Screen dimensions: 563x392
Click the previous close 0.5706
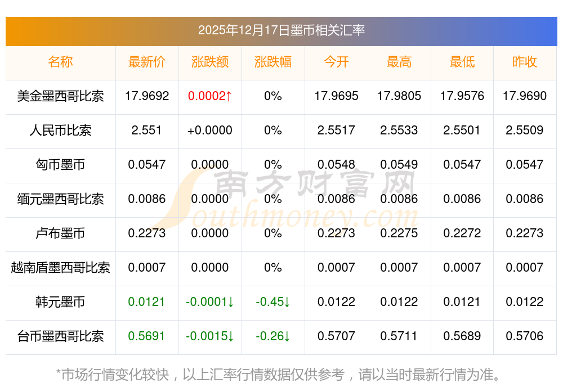point(525,336)
